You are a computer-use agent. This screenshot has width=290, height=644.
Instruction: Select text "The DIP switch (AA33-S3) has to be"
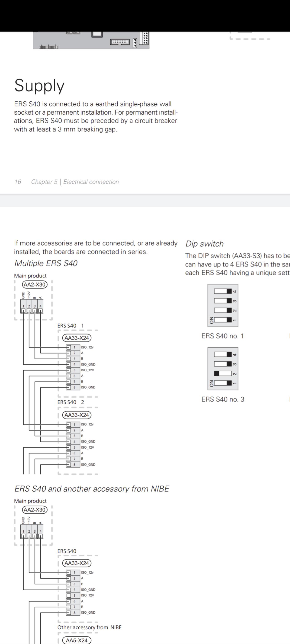[237, 256]
